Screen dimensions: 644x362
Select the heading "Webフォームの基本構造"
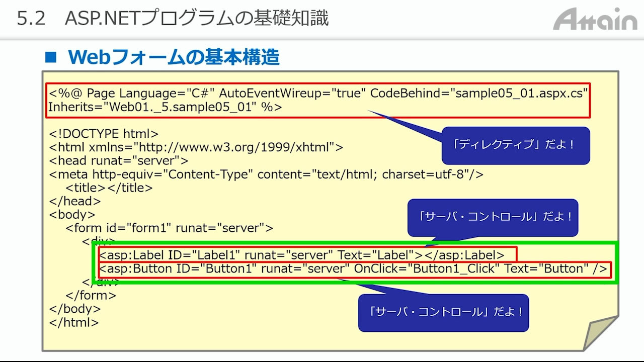pyautogui.click(x=174, y=57)
